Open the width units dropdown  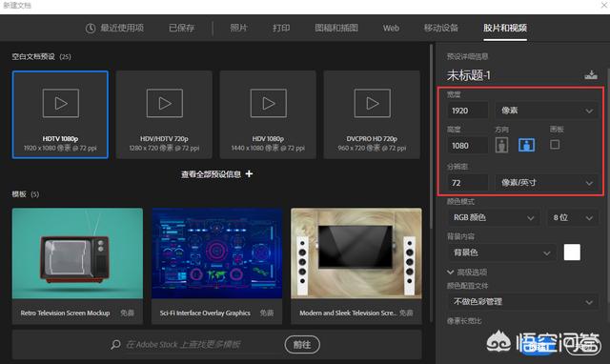coord(546,111)
